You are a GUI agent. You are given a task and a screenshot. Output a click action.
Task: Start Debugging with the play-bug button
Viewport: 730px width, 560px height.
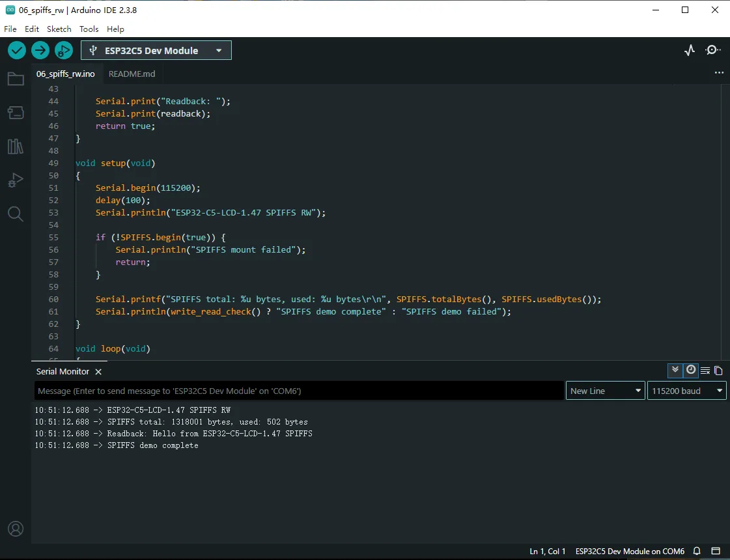click(x=64, y=50)
